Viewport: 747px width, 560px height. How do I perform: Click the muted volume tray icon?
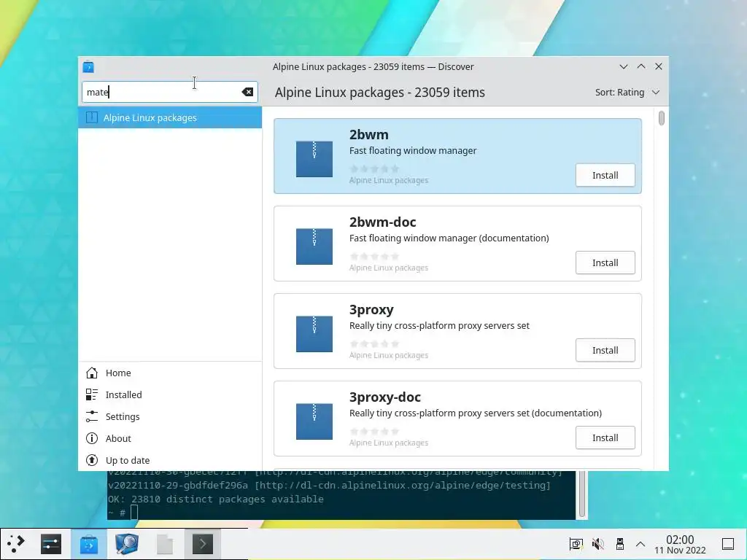(x=598, y=544)
